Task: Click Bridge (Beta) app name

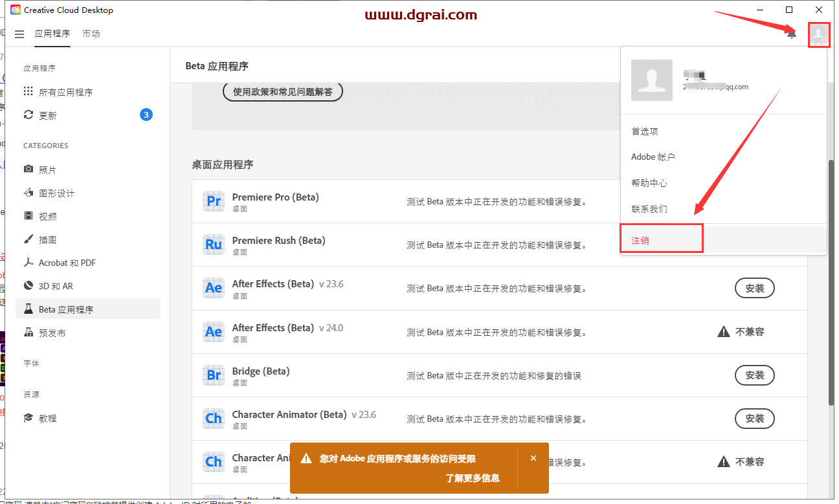Action: [261, 371]
